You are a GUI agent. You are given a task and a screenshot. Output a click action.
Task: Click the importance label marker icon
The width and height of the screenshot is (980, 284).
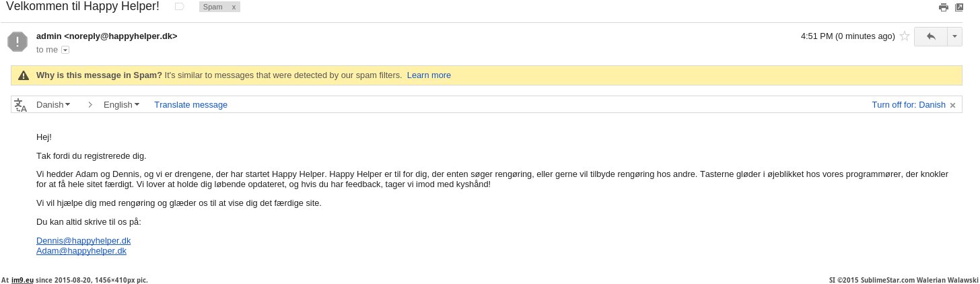(x=180, y=7)
